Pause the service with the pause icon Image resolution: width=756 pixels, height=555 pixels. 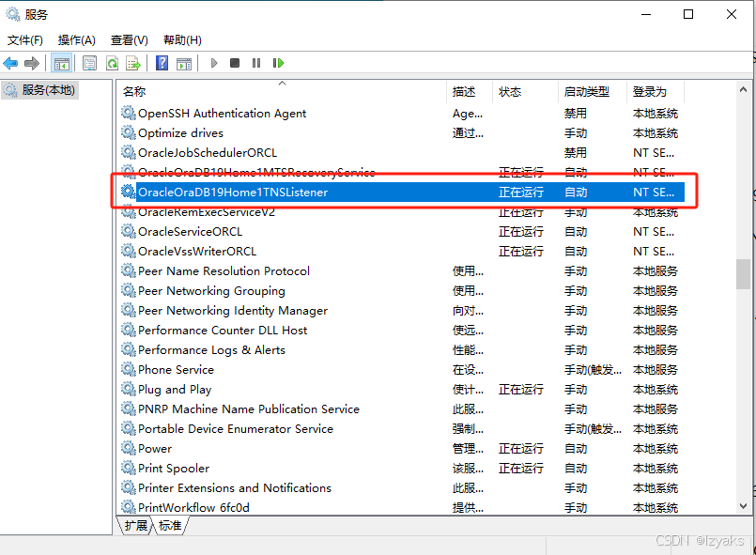pyautogui.click(x=256, y=63)
